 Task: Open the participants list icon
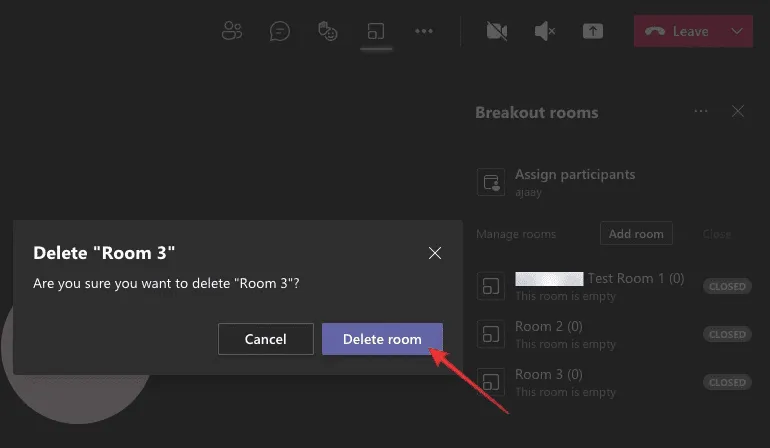pos(232,31)
